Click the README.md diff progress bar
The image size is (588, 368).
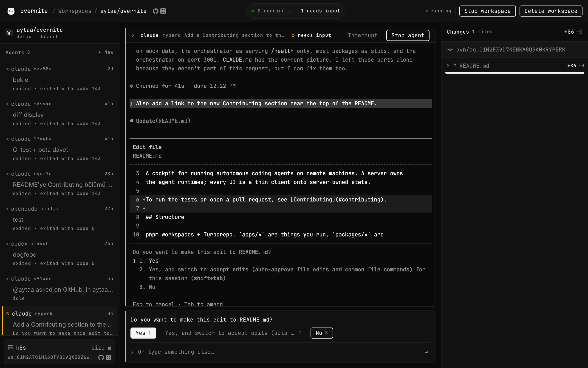tap(515, 72)
